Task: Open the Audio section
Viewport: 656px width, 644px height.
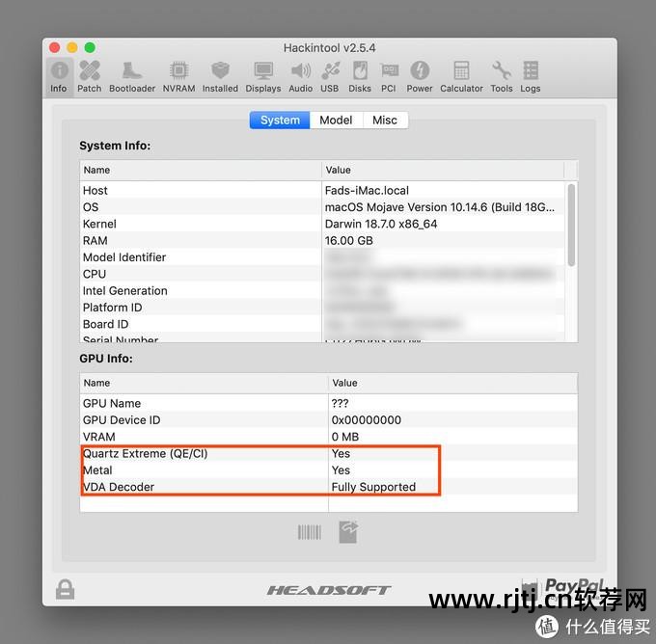Action: (300, 77)
